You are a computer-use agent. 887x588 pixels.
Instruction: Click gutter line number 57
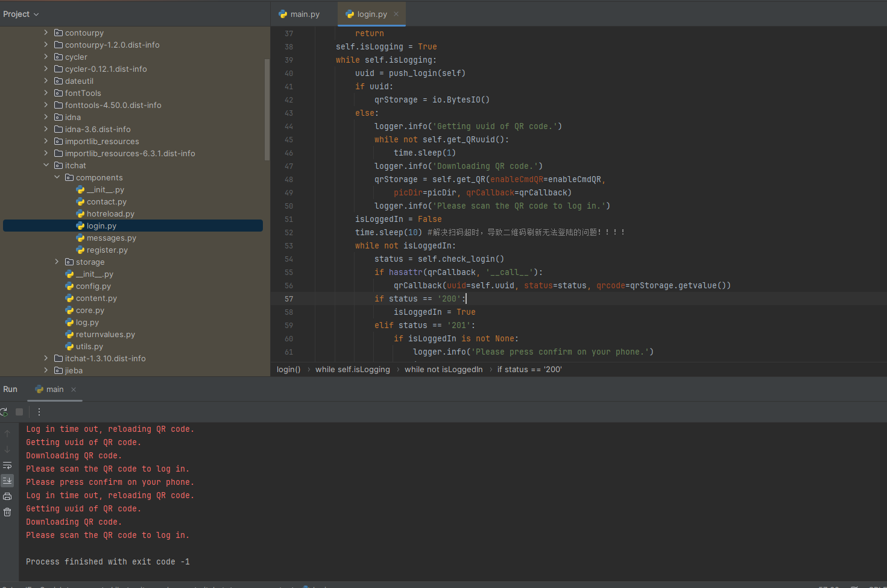pyautogui.click(x=289, y=299)
